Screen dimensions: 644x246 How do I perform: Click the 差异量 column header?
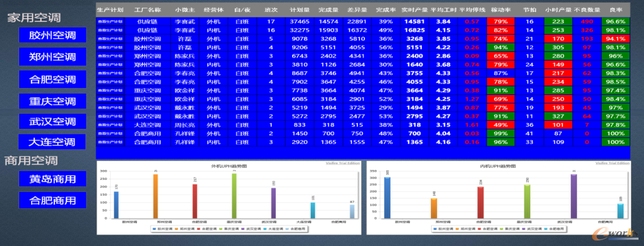tap(357, 9)
